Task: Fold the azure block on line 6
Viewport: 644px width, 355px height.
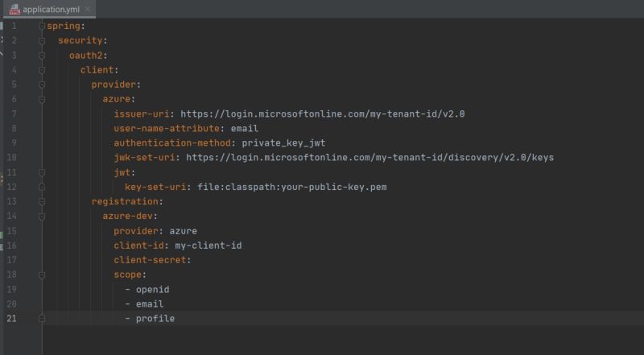Action: pos(42,100)
